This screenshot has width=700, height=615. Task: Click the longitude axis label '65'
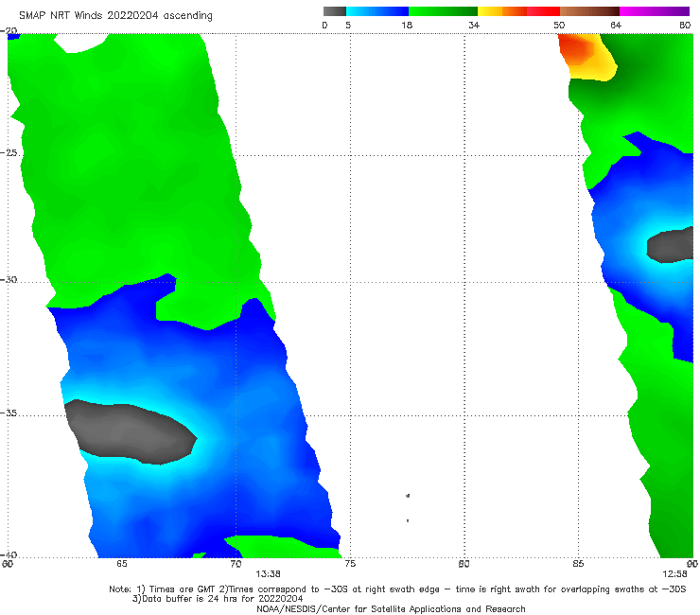(x=122, y=564)
